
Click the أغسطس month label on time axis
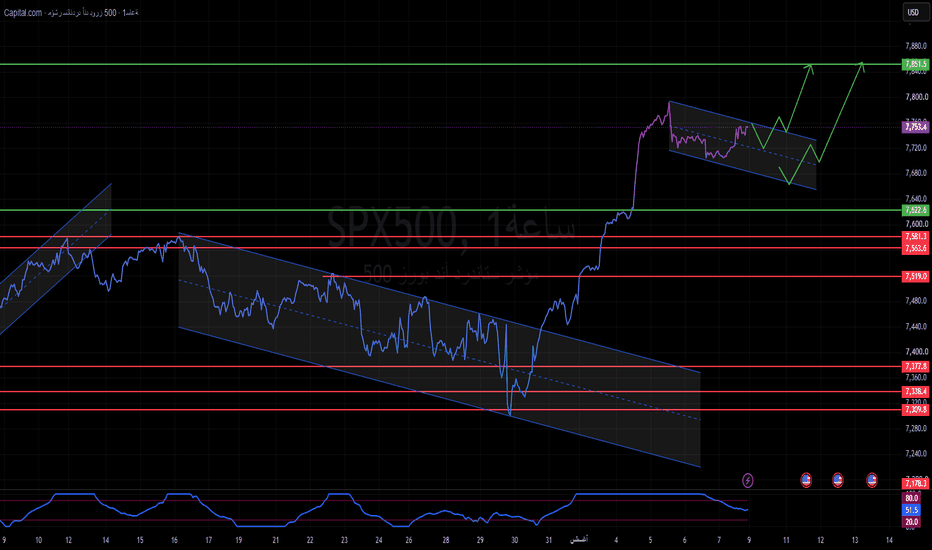coord(579,540)
